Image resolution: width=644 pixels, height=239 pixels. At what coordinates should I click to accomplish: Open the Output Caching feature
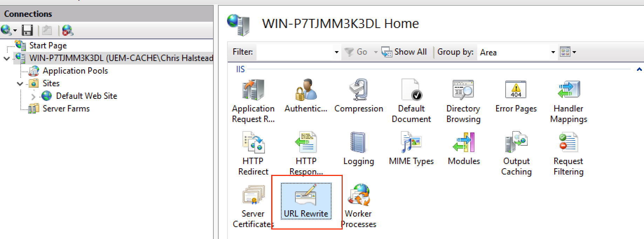pyautogui.click(x=516, y=153)
